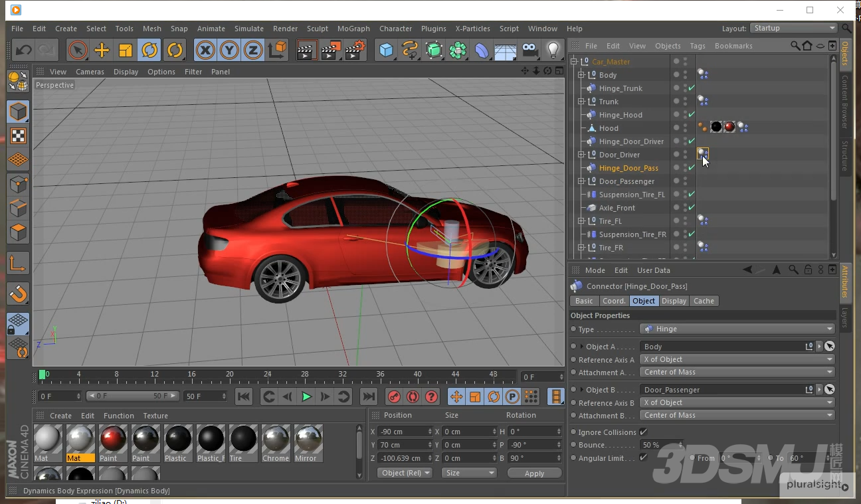Image resolution: width=861 pixels, height=504 pixels.
Task: Select the Scale tool in top toolbar
Action: [x=126, y=50]
